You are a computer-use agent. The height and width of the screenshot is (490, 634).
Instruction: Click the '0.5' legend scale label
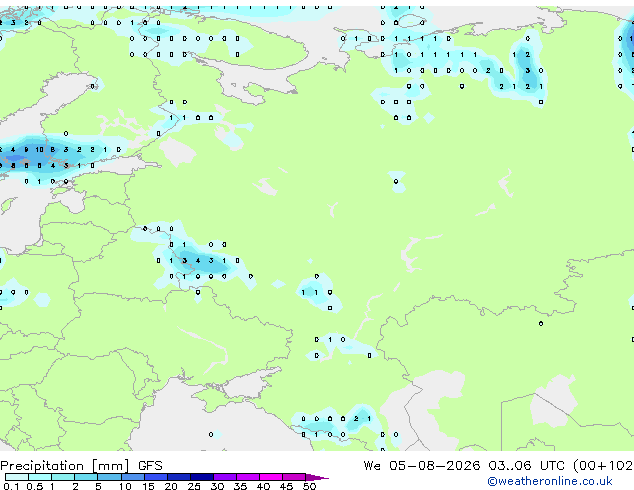tap(35, 486)
